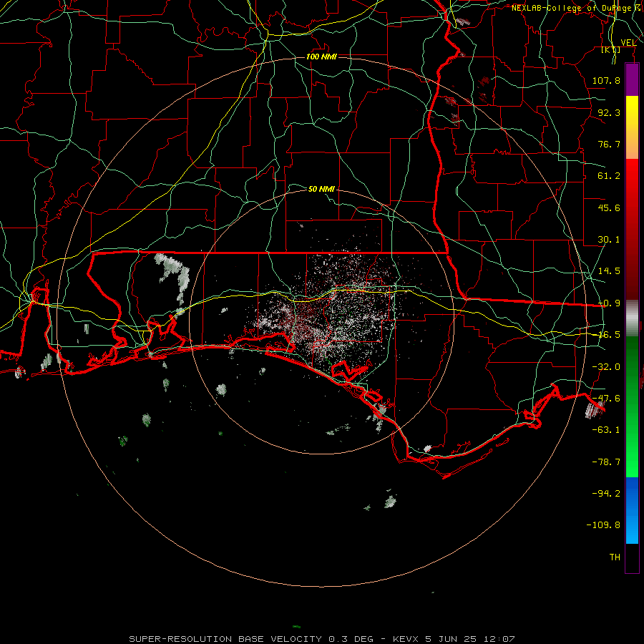The width and height of the screenshot is (644, 644).
Task: Click the -63.1 velocity scale value
Action: (x=606, y=430)
